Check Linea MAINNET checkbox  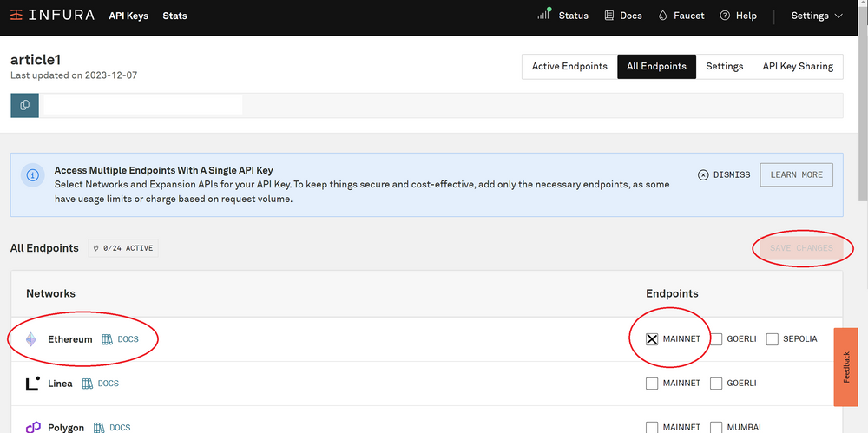pos(652,384)
